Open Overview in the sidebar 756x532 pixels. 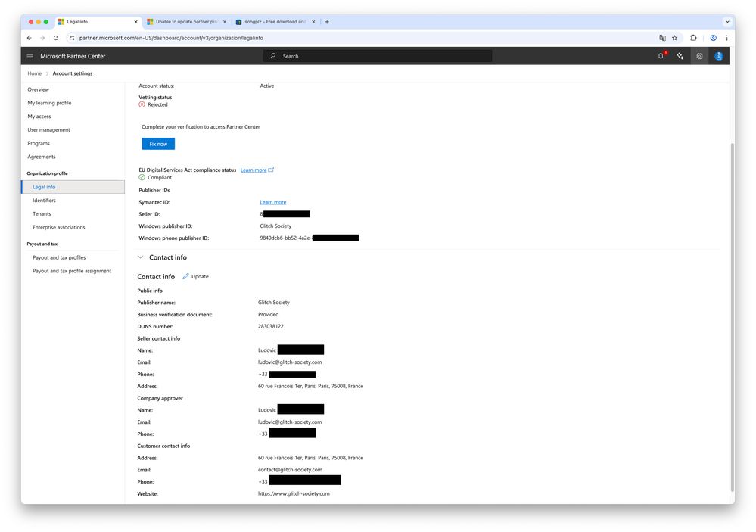coord(38,89)
